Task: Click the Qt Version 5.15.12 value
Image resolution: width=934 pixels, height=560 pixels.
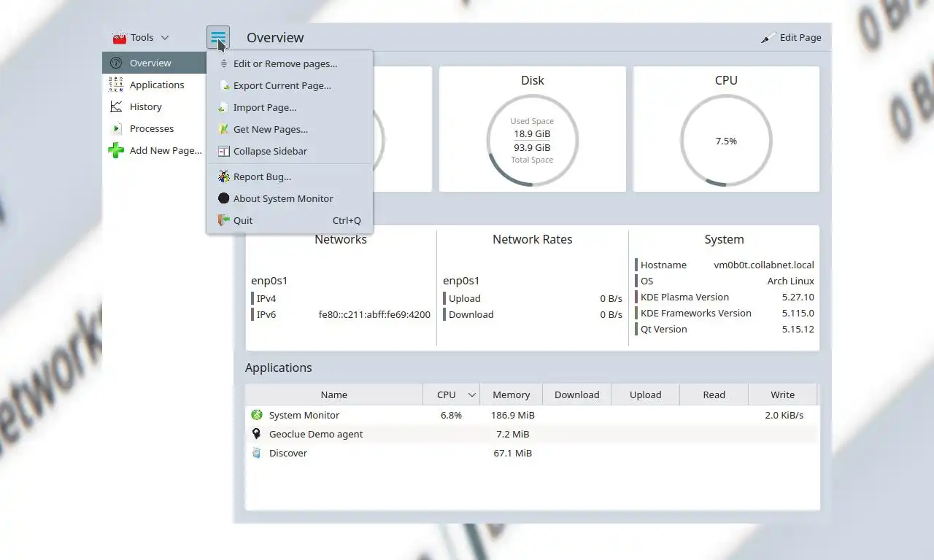Action: 798,329
